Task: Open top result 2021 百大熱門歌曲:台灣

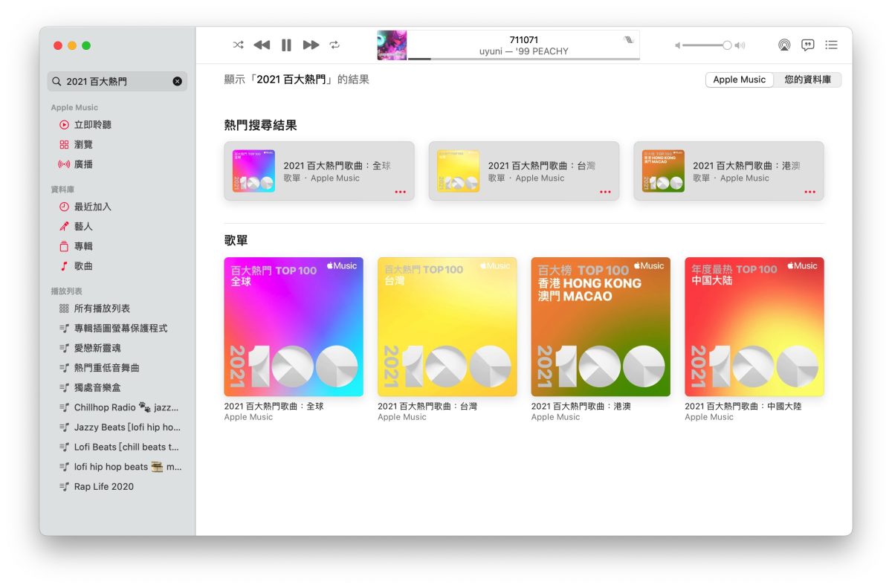Action: pyautogui.click(x=524, y=171)
